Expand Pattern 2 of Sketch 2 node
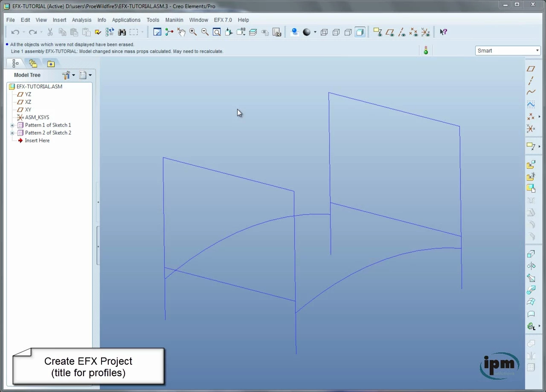This screenshot has height=392, width=546. [12, 133]
